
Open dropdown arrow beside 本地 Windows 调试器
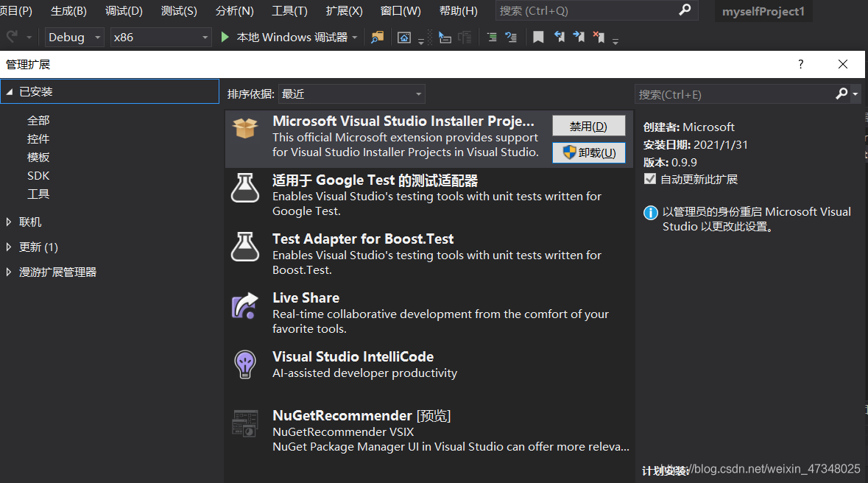tap(355, 38)
